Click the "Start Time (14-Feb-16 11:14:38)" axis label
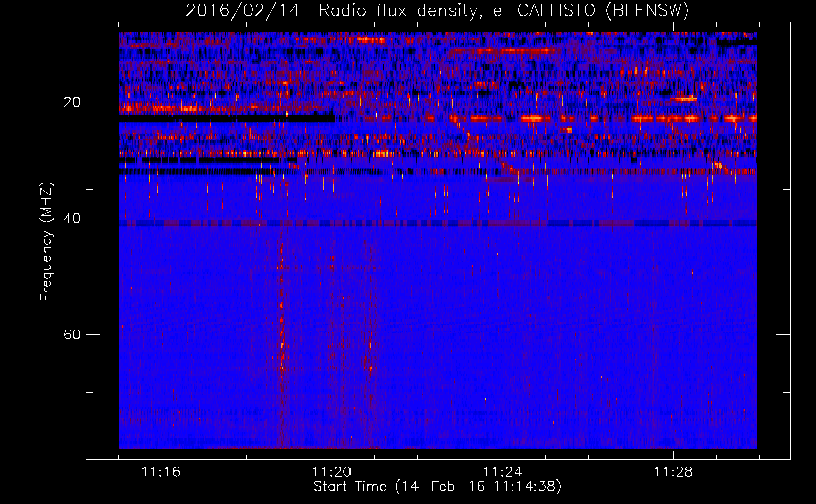 pos(437,486)
